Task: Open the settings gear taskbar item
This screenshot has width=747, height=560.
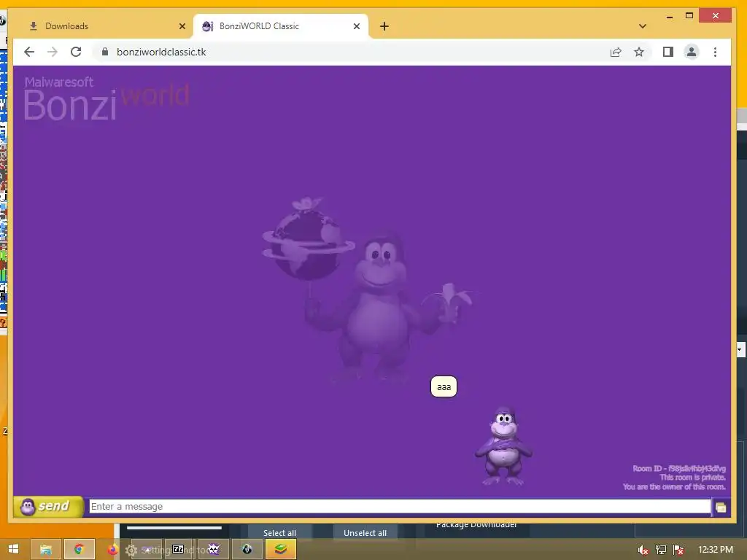Action: pos(131,550)
